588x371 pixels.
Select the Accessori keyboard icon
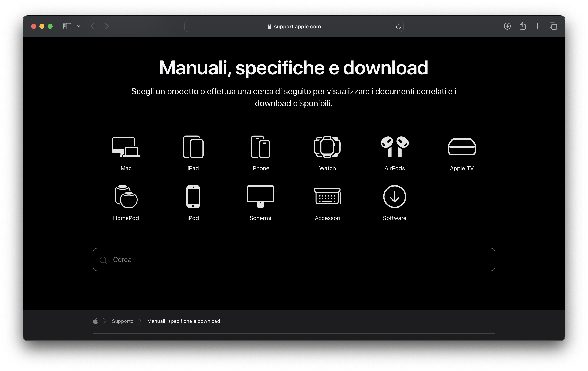tap(328, 197)
